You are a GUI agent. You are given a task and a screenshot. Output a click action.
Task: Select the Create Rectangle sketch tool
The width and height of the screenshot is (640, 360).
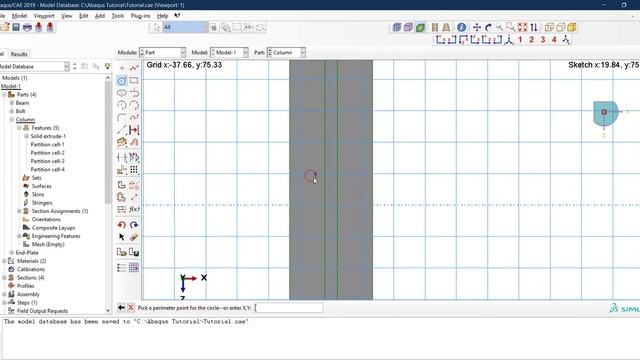[134, 80]
